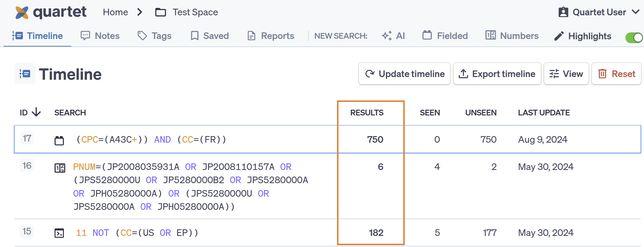Toggle the Highlights switch off
The image size is (644, 247).
[x=634, y=37]
